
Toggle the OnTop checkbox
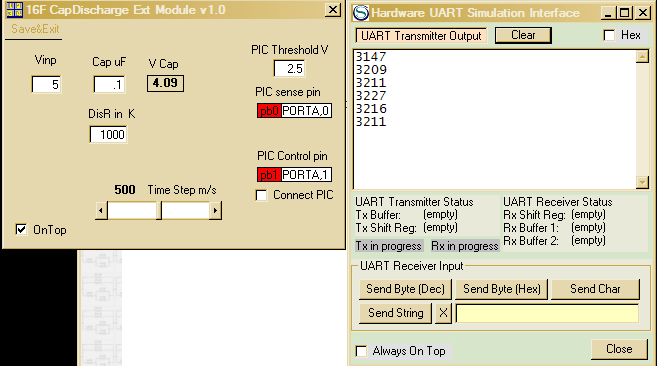coord(21,229)
